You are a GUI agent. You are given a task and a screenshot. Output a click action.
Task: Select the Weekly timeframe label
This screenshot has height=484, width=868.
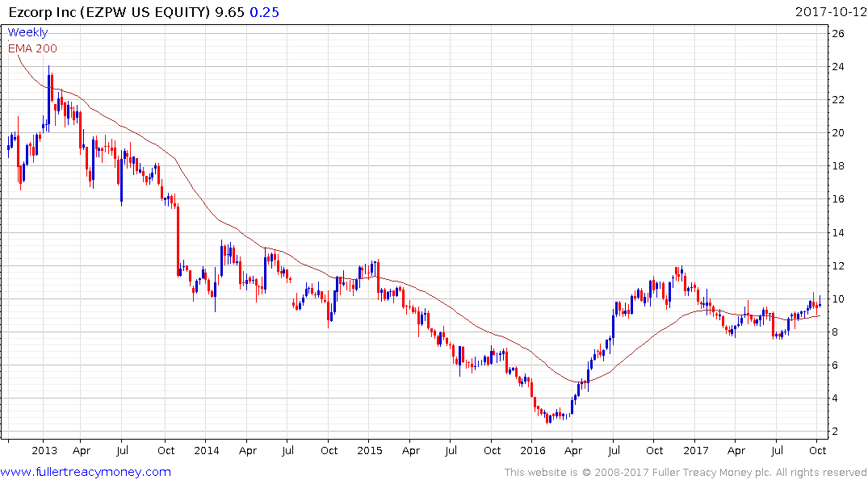[x=27, y=32]
